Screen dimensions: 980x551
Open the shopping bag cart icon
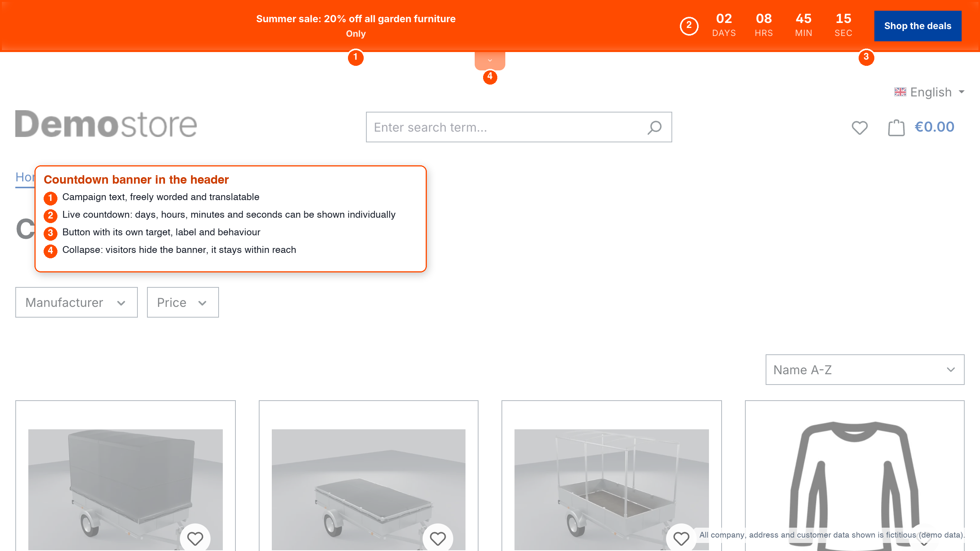click(x=896, y=127)
